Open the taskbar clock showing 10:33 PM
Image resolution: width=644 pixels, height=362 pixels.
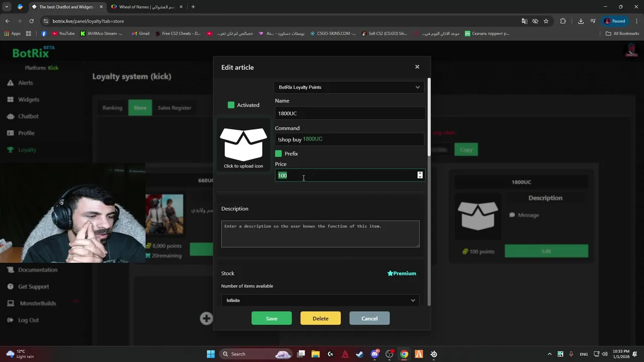point(621,354)
